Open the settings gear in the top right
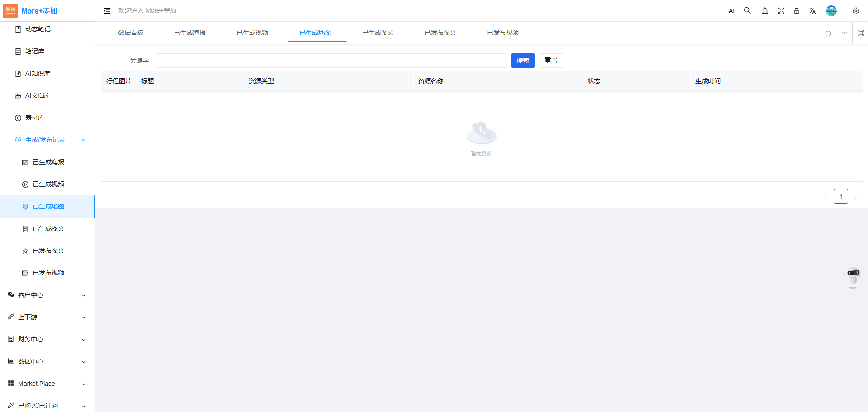 pyautogui.click(x=855, y=11)
